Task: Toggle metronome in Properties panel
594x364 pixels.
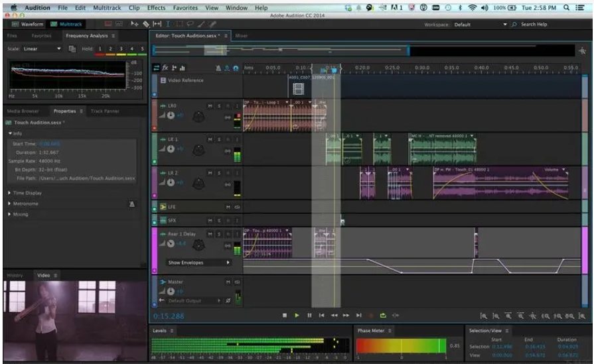Action: click(x=132, y=204)
